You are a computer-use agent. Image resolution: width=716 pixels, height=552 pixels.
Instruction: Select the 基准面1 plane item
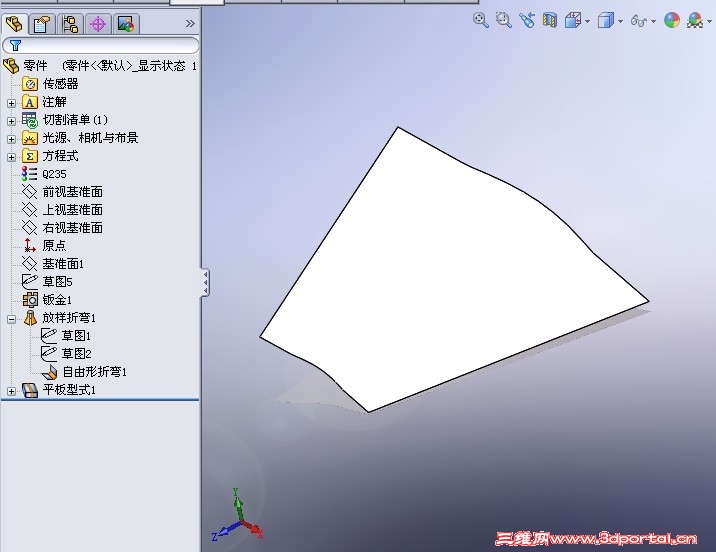click(x=53, y=264)
